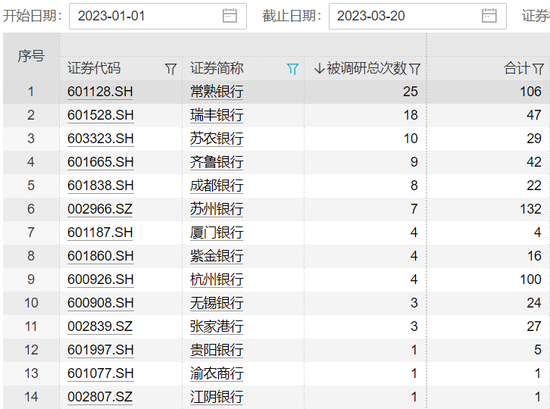Open stock code link 600926.SH
550x409 pixels.
point(100,280)
